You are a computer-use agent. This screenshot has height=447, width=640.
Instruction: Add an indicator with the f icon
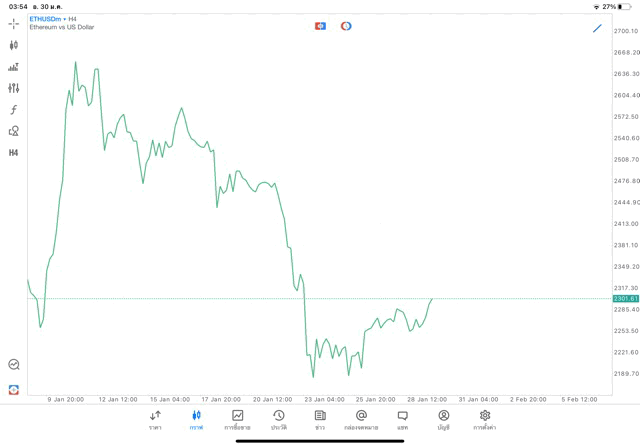click(14, 110)
